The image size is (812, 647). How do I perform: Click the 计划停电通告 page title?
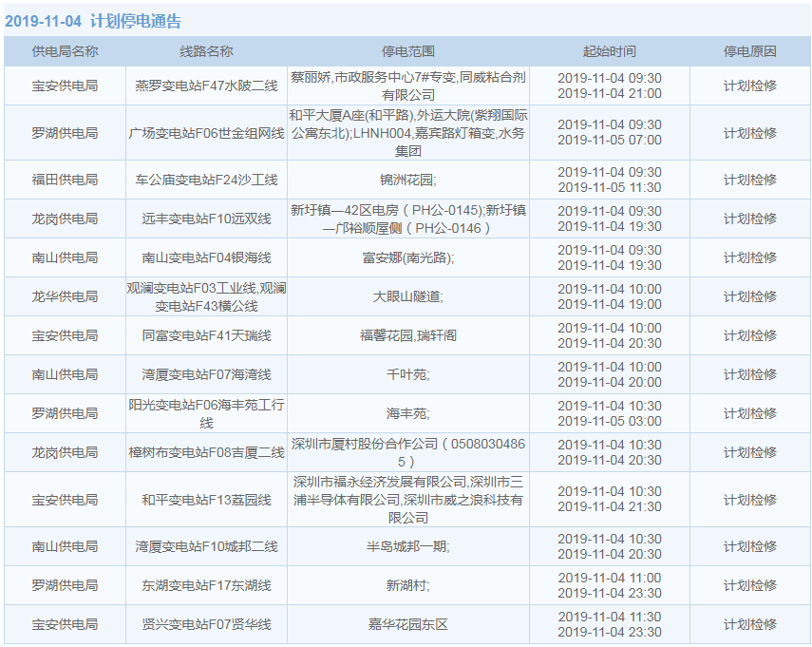(135, 21)
